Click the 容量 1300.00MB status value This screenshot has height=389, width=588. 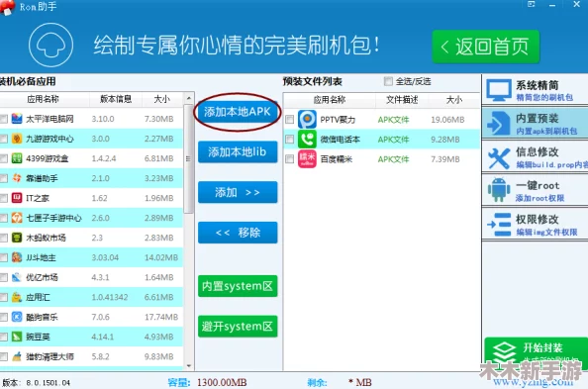pos(222,383)
